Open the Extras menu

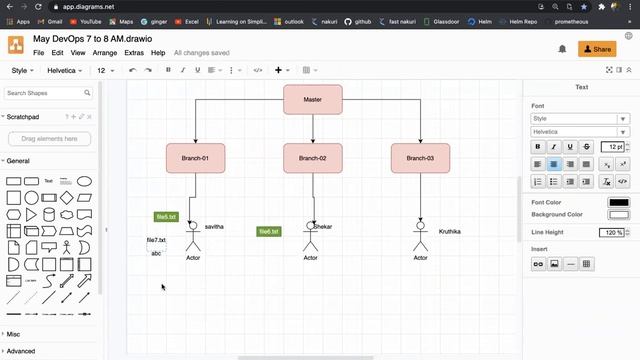(134, 53)
